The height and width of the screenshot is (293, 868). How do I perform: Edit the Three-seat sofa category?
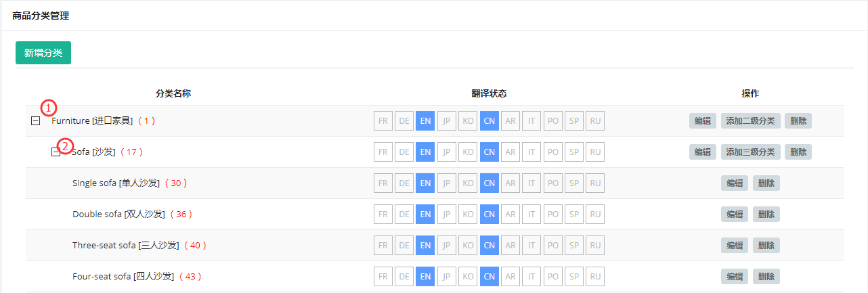(735, 246)
